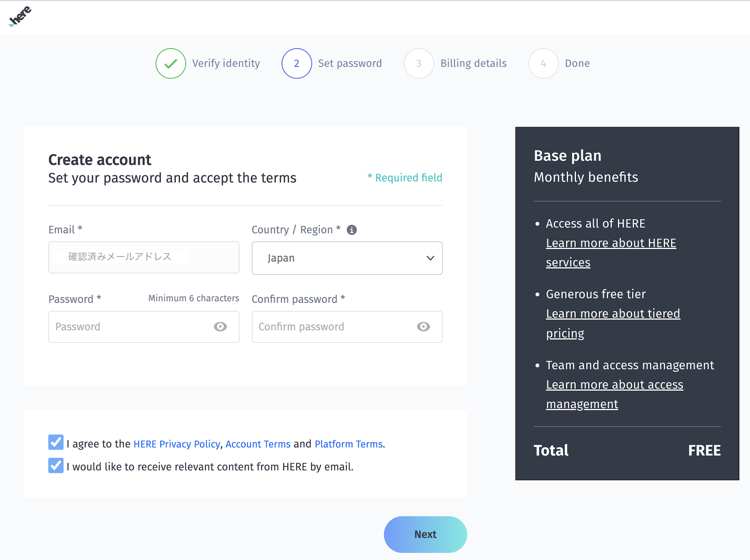This screenshot has height=560, width=750.
Task: Click the green checkmark Verify identity step
Action: coord(171,63)
